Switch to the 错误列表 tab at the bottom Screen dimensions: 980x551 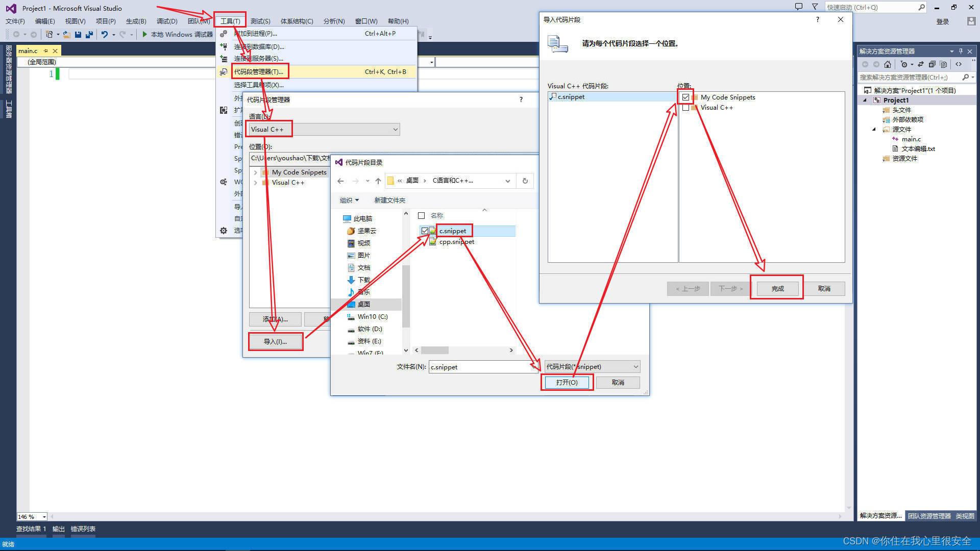coord(83,529)
